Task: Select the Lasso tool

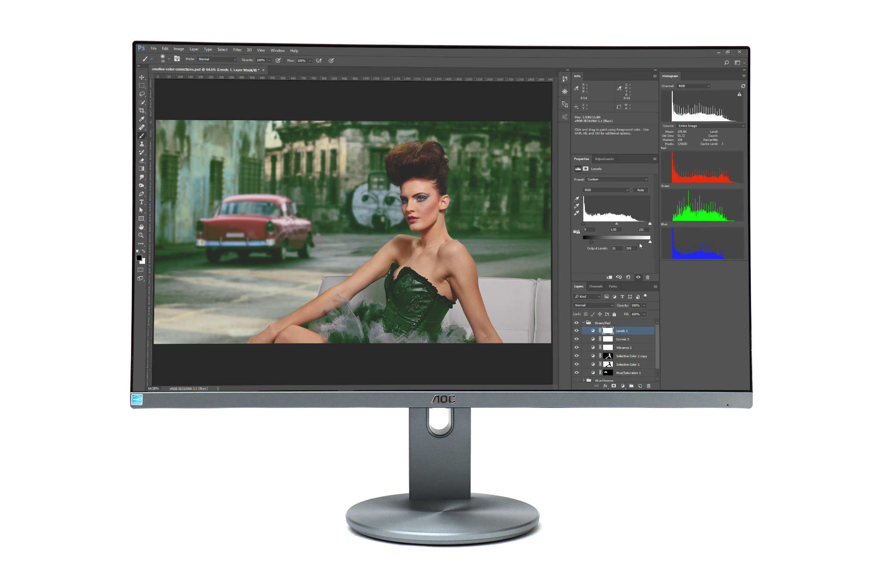Action: (x=141, y=94)
